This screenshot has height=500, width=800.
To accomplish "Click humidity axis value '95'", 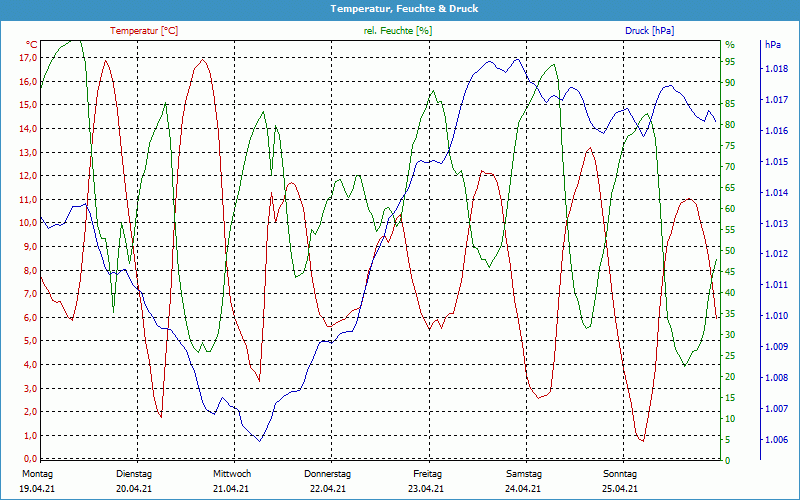I will coord(730,62).
